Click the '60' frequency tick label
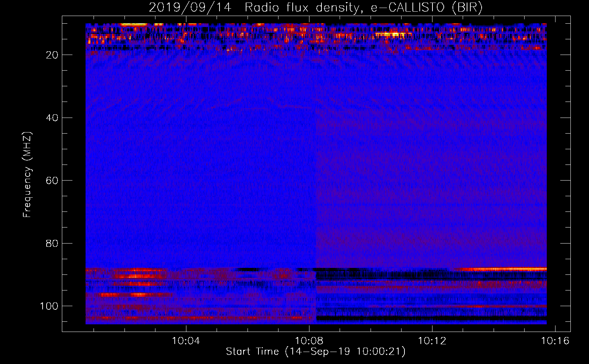 [52, 181]
